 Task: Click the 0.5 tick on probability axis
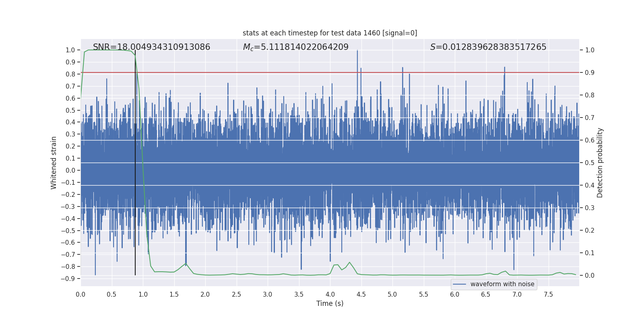(x=590, y=163)
